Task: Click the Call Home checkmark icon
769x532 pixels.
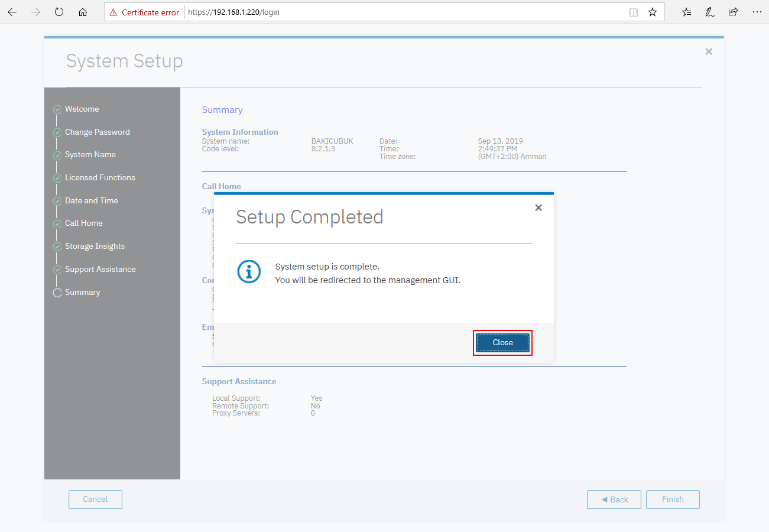Action: tap(57, 224)
